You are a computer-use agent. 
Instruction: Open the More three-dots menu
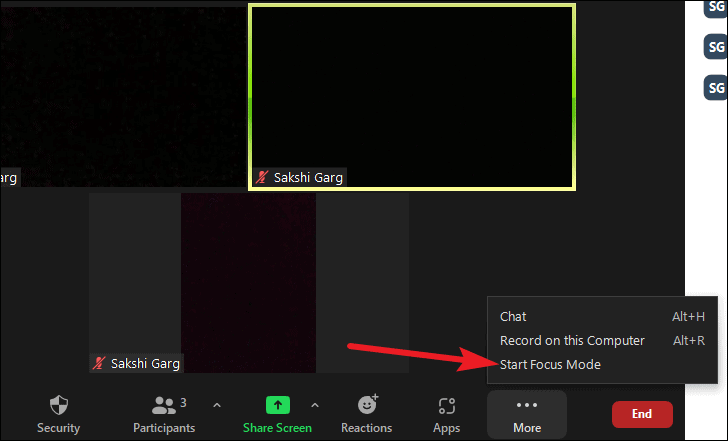click(x=527, y=414)
